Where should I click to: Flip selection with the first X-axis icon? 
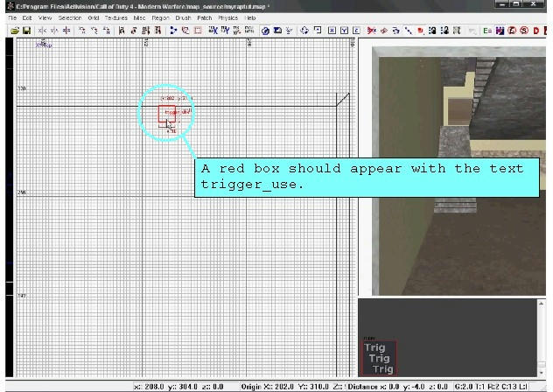click(42, 31)
